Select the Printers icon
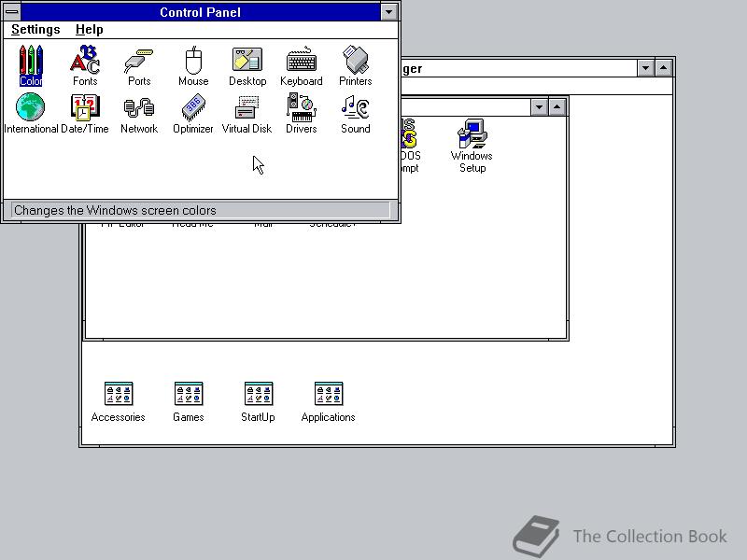Screen dimensions: 747x560 tap(356, 66)
